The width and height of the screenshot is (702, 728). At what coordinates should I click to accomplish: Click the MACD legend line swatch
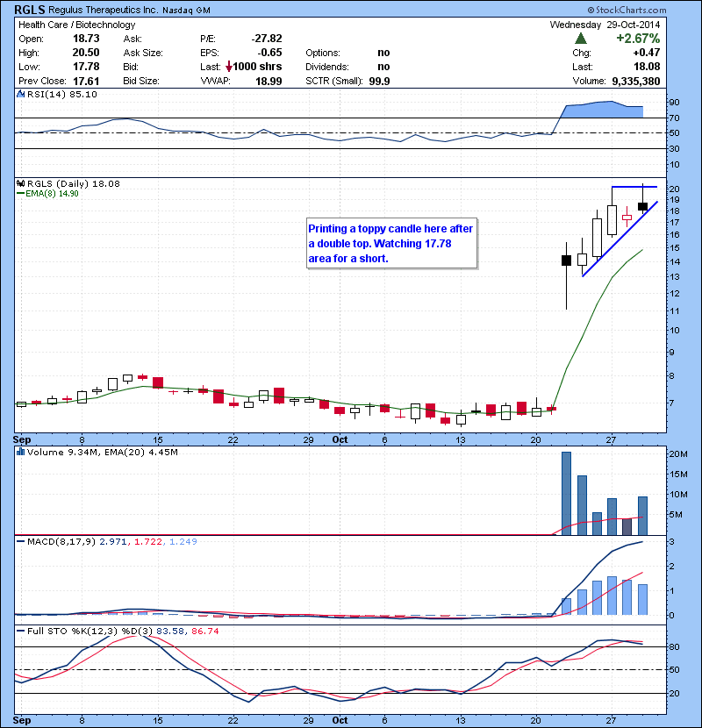pos(20,541)
